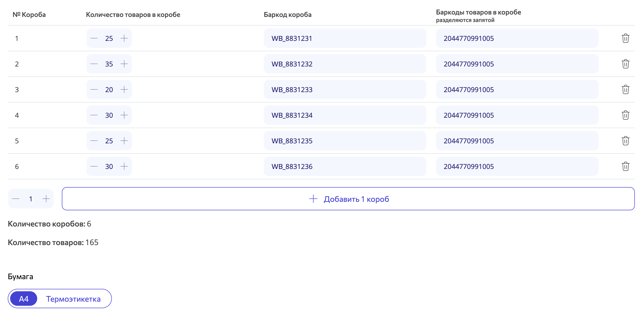Delete box 1 with the trash icon

625,38
